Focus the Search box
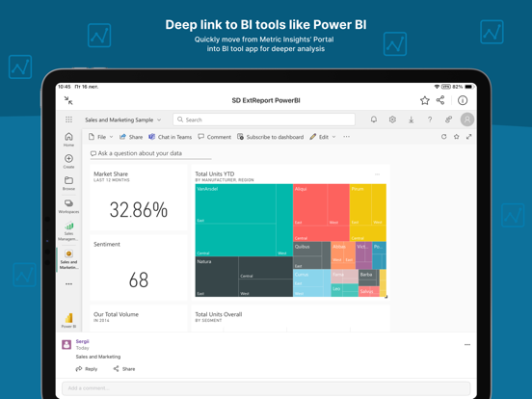 (x=264, y=120)
